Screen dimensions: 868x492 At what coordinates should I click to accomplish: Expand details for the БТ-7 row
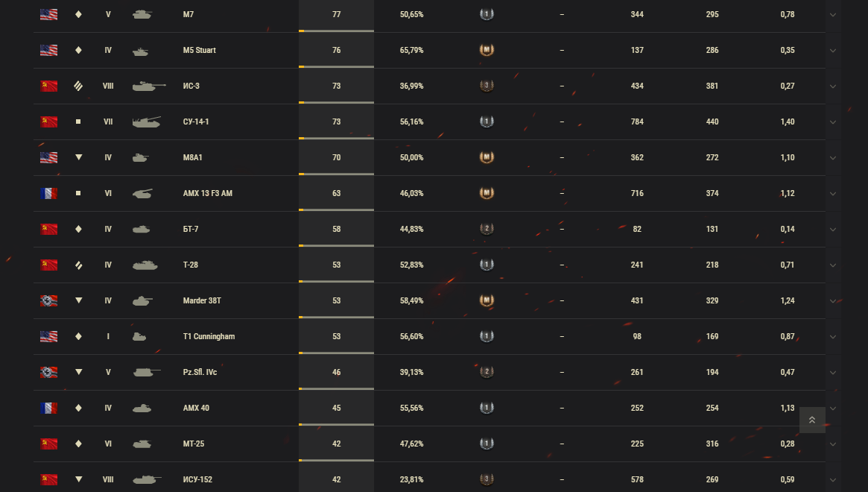tap(832, 230)
